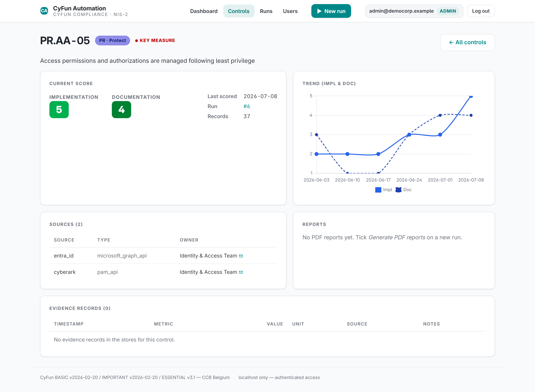Start a New run

(331, 11)
